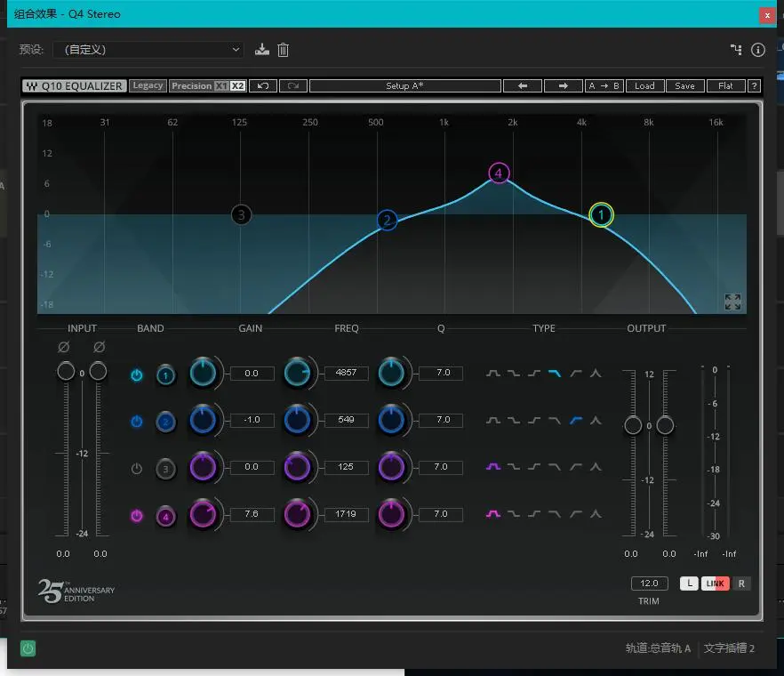This screenshot has height=676, width=784.
Task: Set band 2 type to low-cut filter
Action: coord(575,421)
